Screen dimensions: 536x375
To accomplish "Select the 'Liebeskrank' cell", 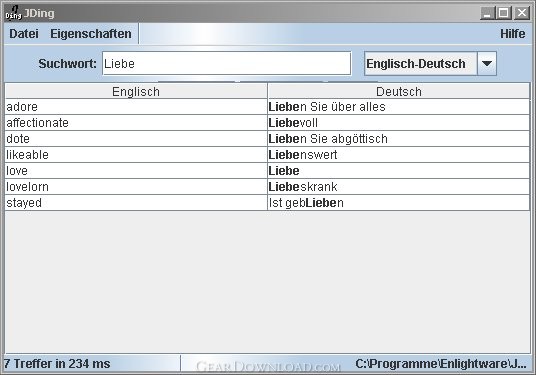I will [x=399, y=187].
